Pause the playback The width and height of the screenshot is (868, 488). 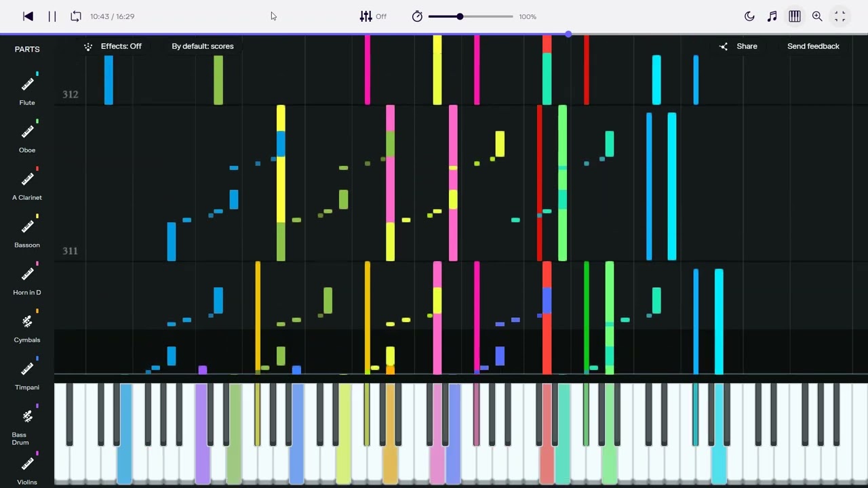pos(52,16)
